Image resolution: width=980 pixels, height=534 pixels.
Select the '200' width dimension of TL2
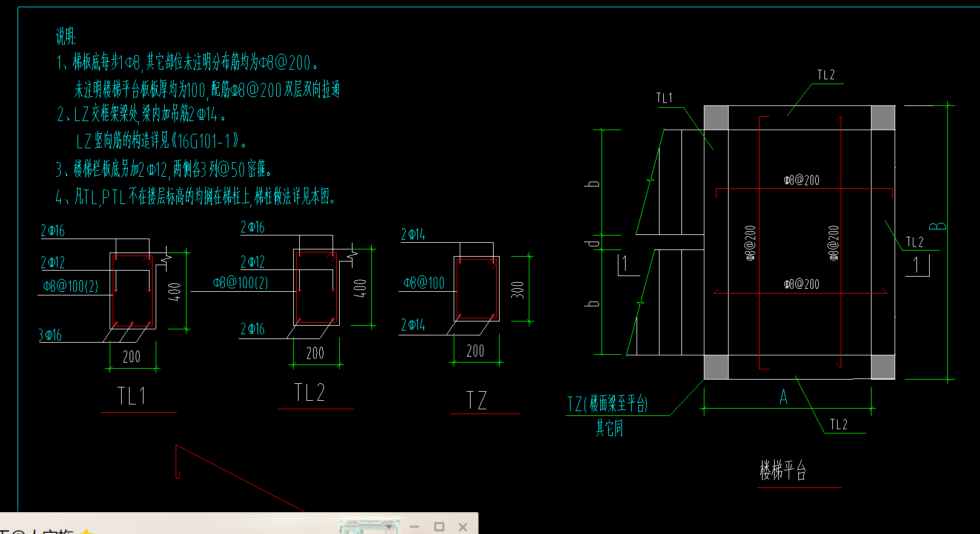click(315, 353)
